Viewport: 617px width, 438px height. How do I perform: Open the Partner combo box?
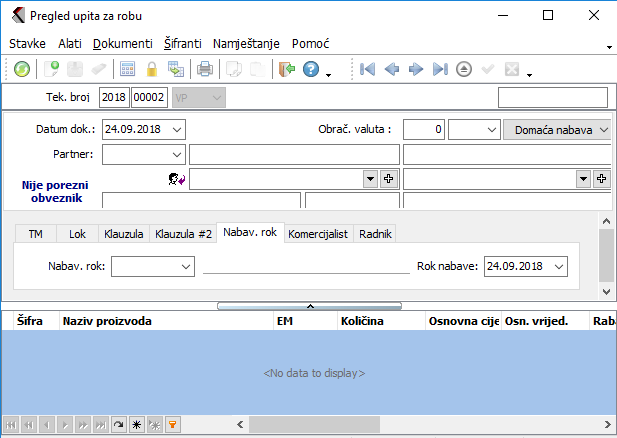click(x=177, y=154)
